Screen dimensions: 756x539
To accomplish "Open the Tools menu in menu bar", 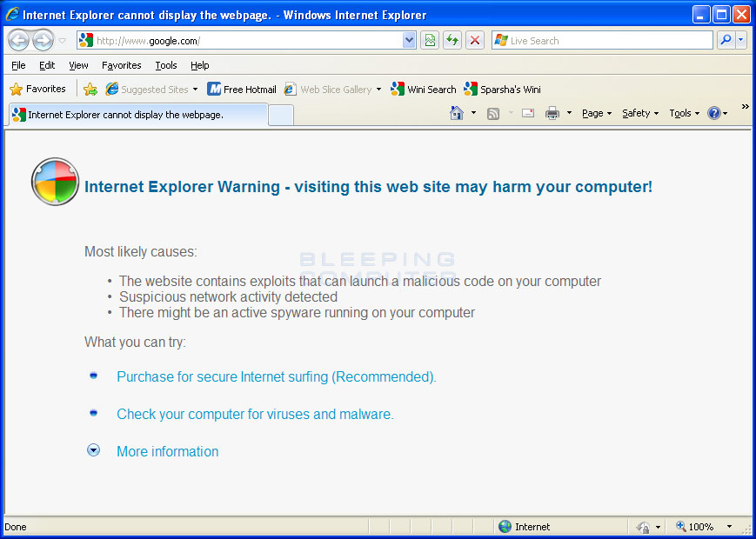I will 166,65.
